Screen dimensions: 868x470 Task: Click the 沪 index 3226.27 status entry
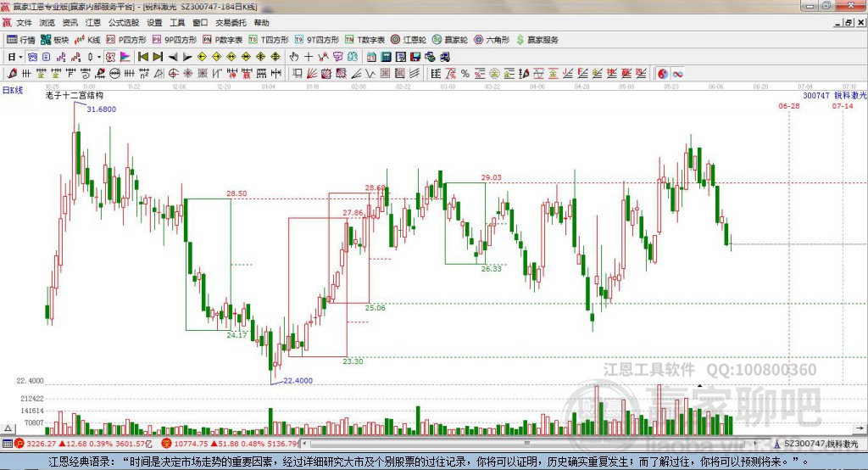(x=83, y=444)
